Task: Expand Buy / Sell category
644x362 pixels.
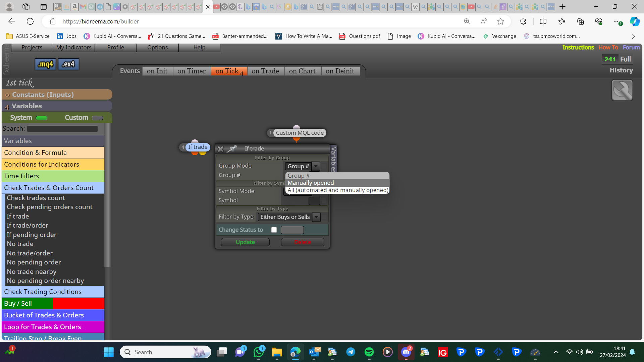Action: [x=53, y=303]
